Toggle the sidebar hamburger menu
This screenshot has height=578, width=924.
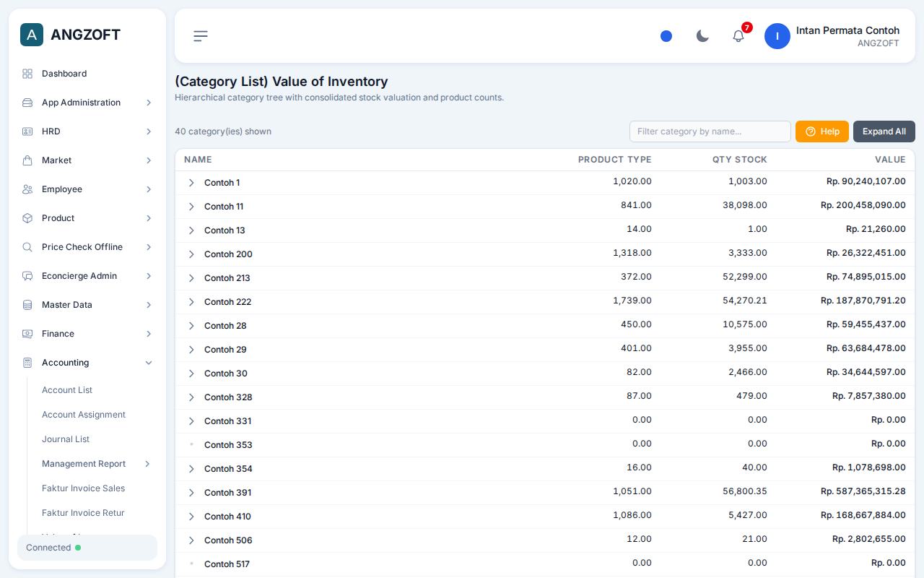click(201, 36)
